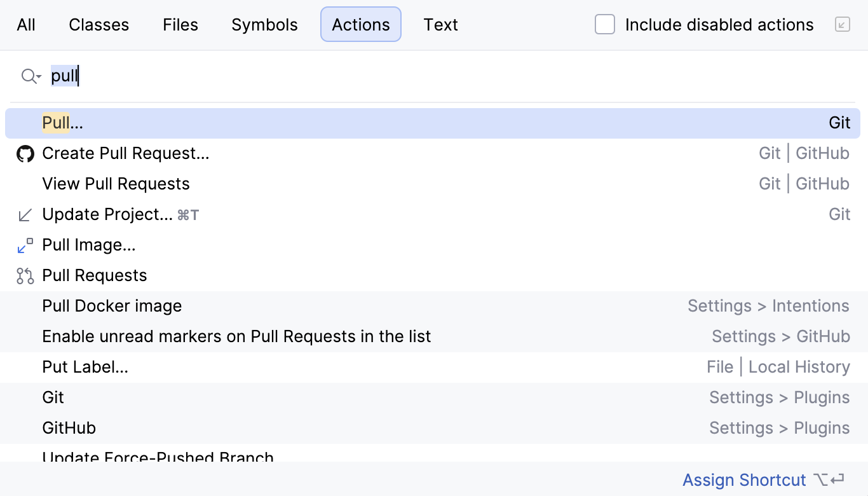868x496 pixels.
Task: Run the Create Pull Request action
Action: (x=125, y=153)
